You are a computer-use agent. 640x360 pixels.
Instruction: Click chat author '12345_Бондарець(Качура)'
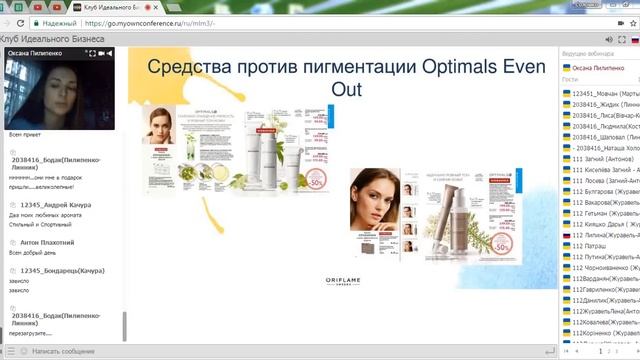pyautogui.click(x=62, y=271)
